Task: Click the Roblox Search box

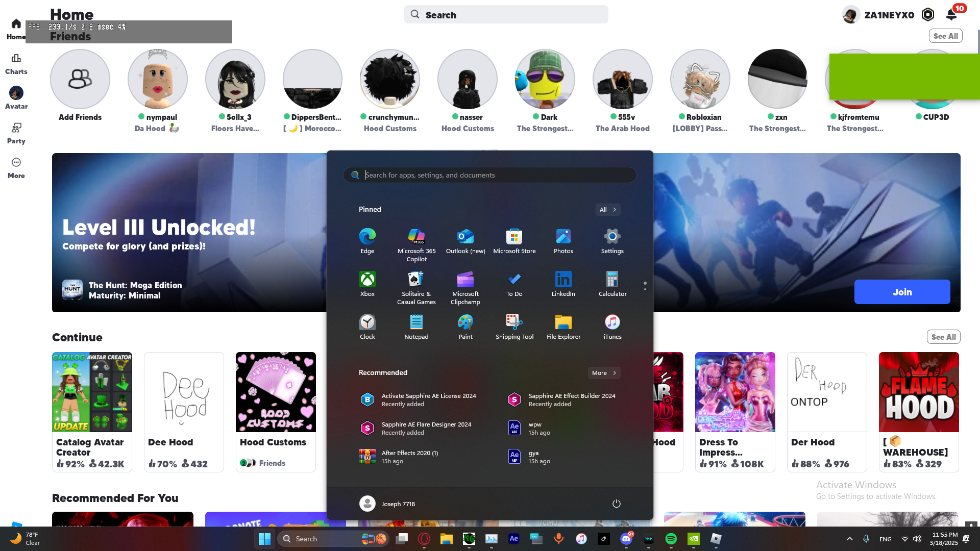Action: pyautogui.click(x=506, y=14)
